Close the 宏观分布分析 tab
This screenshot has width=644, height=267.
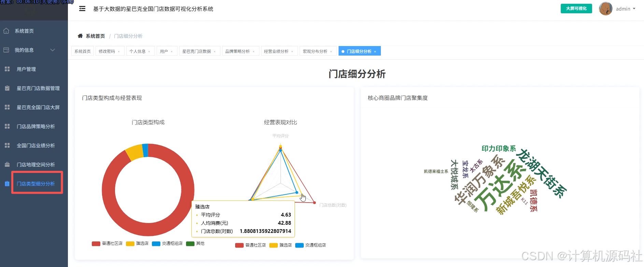331,51
